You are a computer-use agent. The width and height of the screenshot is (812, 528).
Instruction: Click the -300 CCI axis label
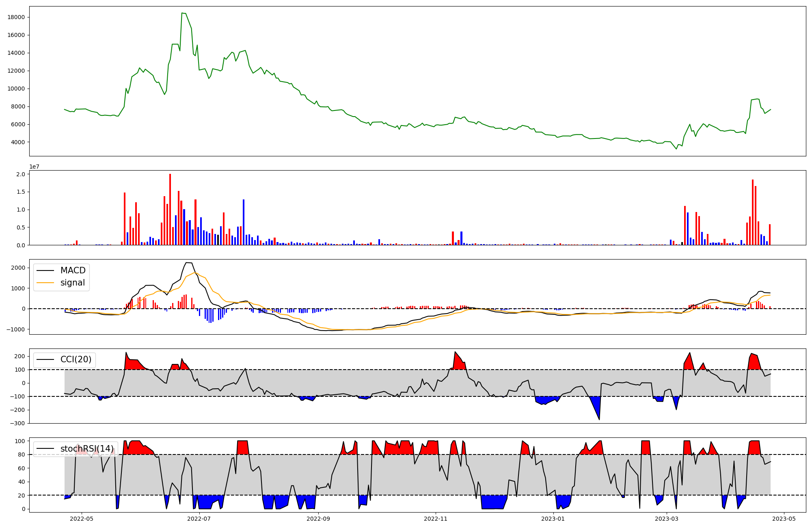point(17,423)
